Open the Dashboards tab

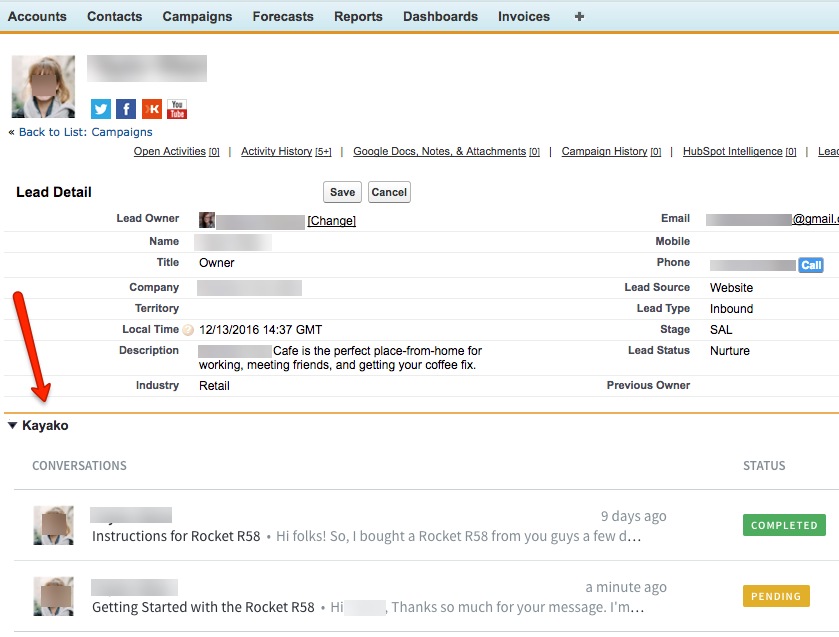440,16
